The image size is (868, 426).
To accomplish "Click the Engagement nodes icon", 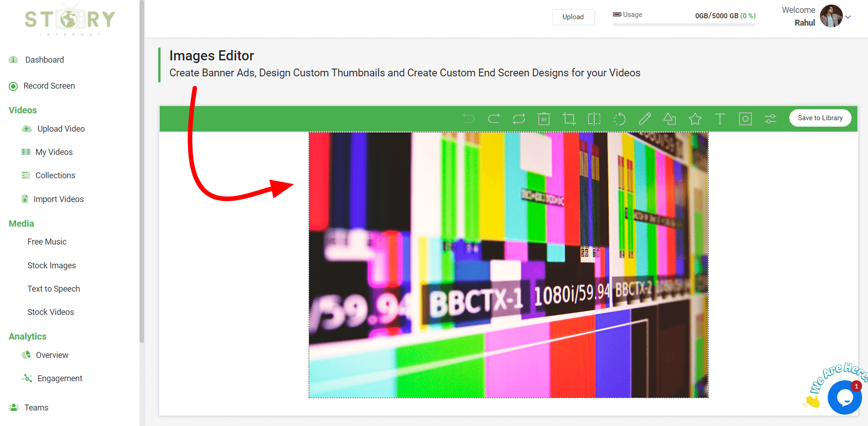I will click(x=27, y=378).
